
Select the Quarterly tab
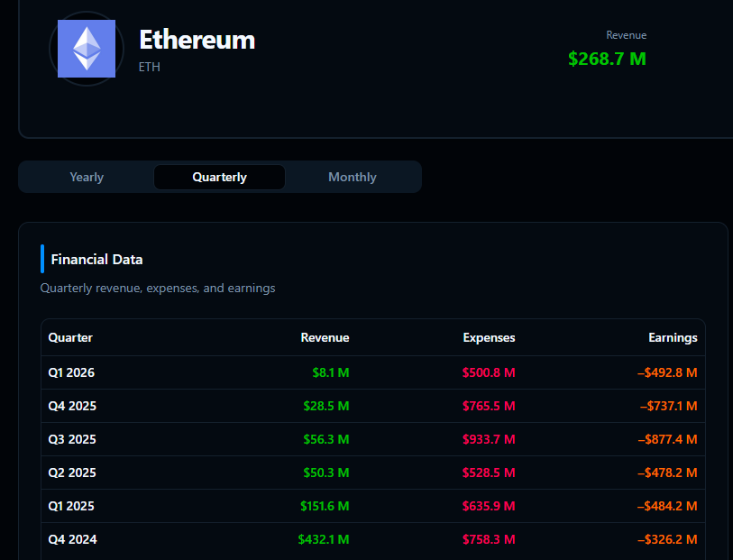click(219, 177)
